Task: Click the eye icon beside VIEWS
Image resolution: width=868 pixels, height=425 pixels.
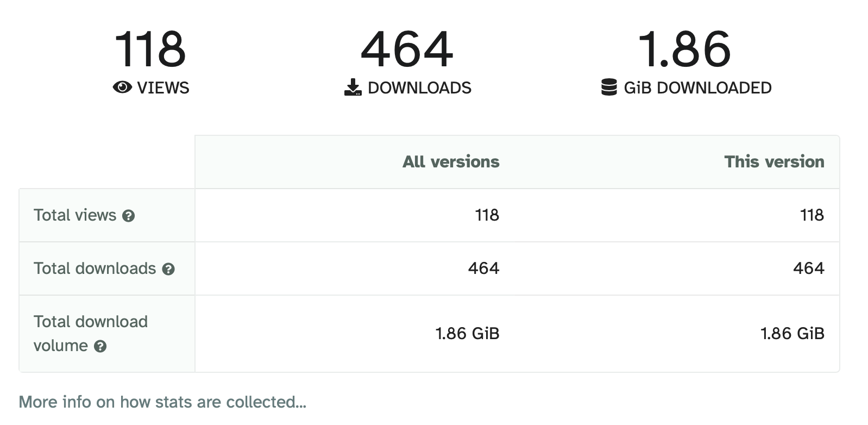Action: point(122,87)
